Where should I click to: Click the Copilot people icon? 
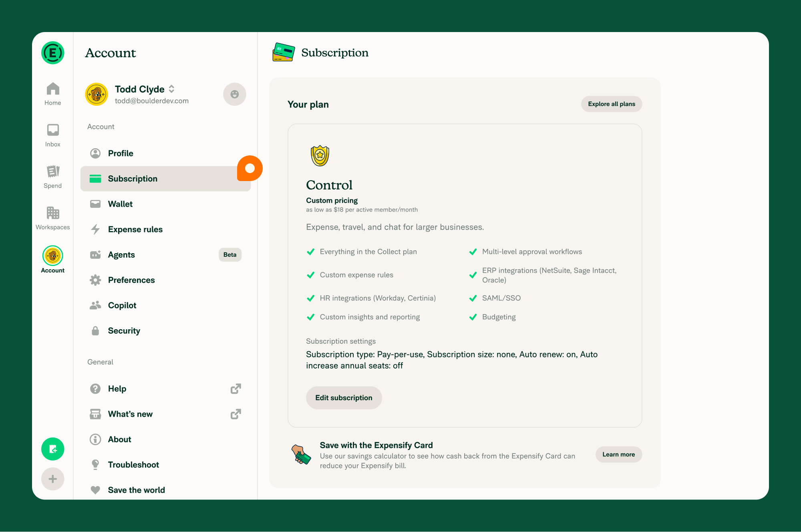[95, 305]
